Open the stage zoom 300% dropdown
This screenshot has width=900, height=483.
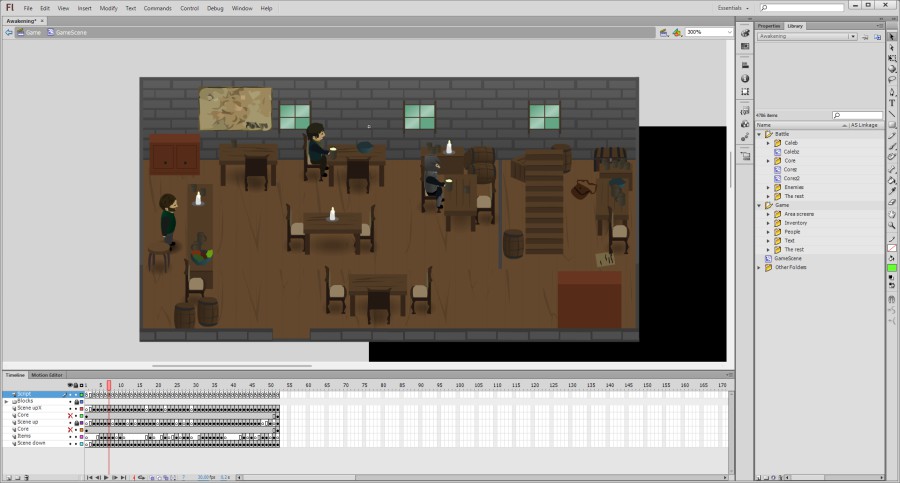(709, 32)
